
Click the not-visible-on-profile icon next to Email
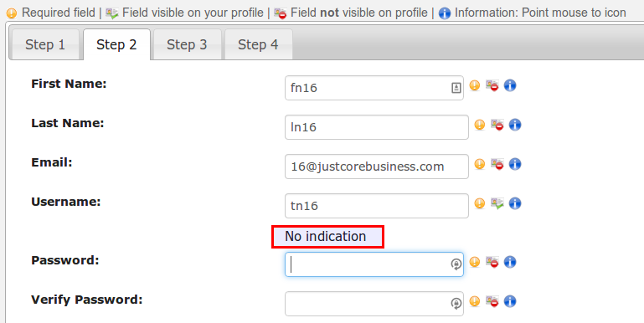click(497, 164)
